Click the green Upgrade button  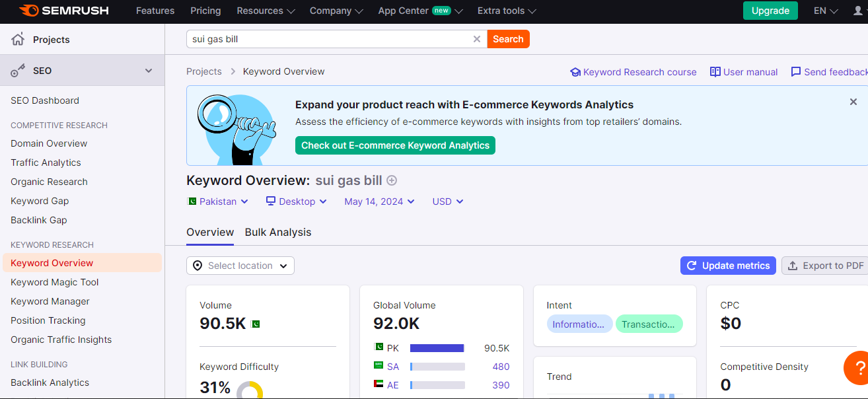pyautogui.click(x=770, y=11)
